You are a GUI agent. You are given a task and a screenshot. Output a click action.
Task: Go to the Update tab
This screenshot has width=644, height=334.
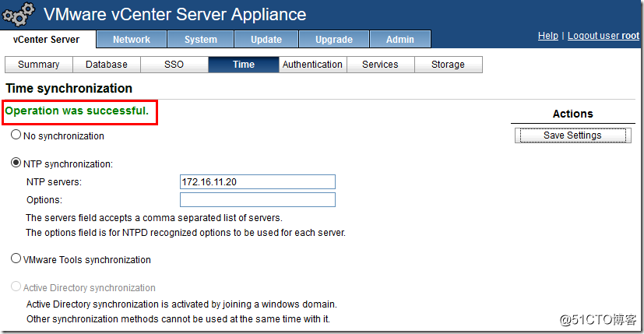tap(266, 40)
